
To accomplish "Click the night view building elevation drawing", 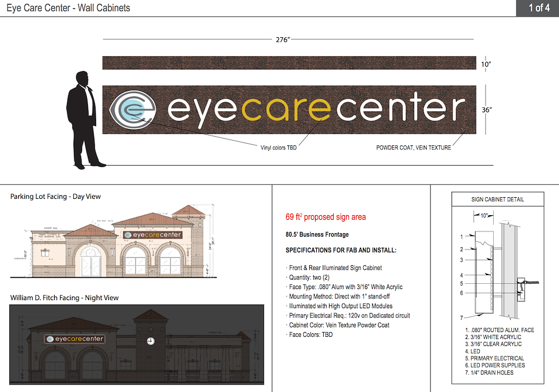I will click(136, 345).
